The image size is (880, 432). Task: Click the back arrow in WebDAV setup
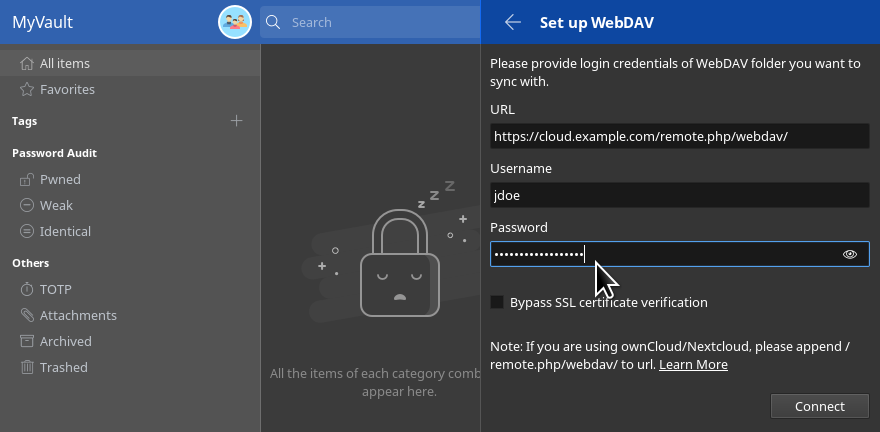click(513, 22)
